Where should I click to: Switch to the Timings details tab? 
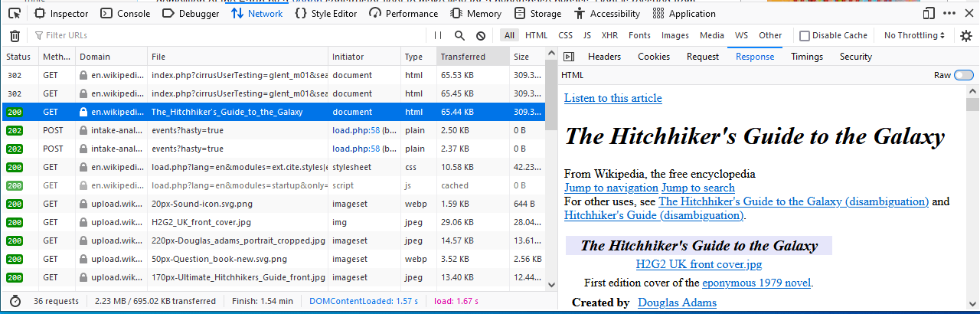coord(807,57)
